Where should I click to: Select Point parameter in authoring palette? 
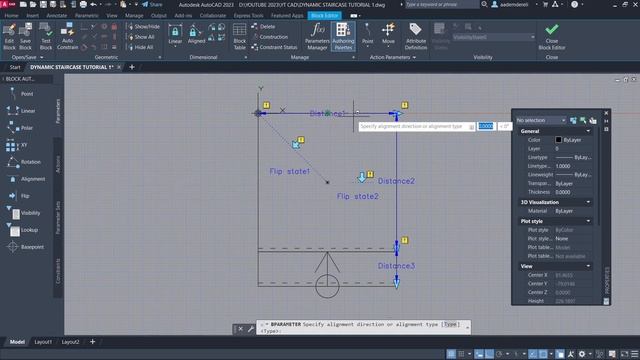coord(20,94)
